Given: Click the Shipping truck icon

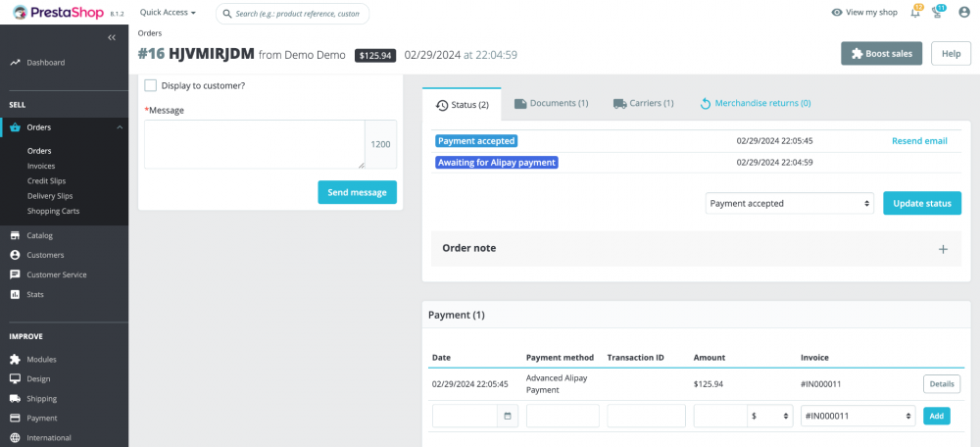Looking at the screenshot, I should tap(15, 398).
